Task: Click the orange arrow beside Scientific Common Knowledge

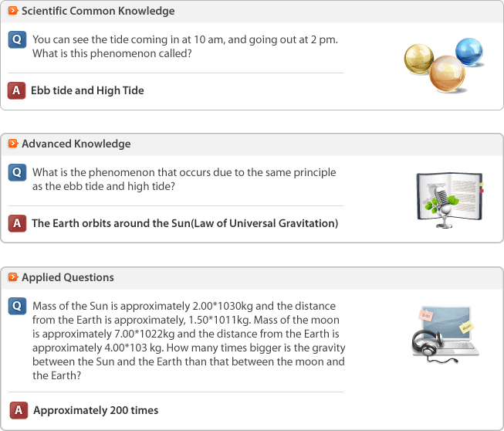Action: click(13, 11)
